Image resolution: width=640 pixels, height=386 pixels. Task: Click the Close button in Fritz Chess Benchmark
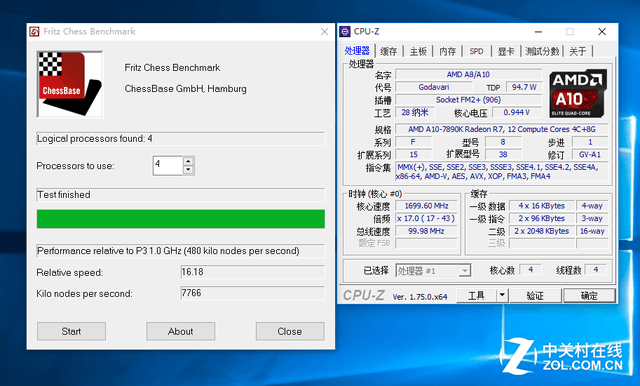[x=290, y=331]
